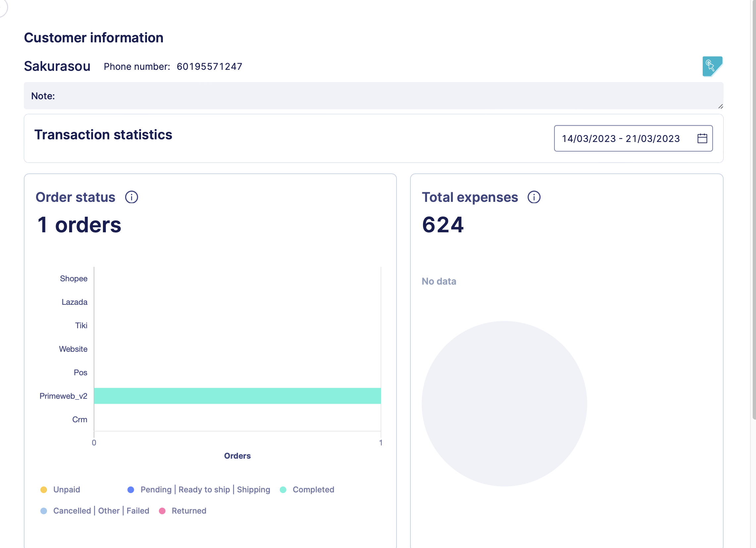Click the Sakurasou customer name
The image size is (756, 548).
coord(57,66)
